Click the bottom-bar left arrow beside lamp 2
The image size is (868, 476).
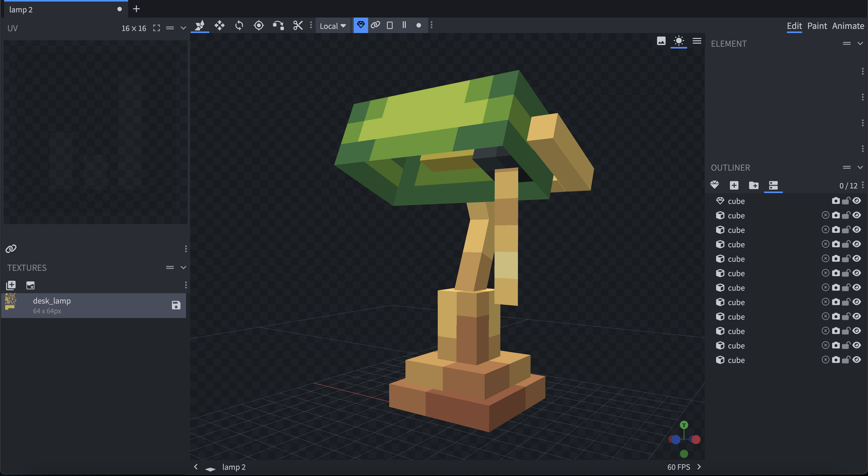pos(196,466)
